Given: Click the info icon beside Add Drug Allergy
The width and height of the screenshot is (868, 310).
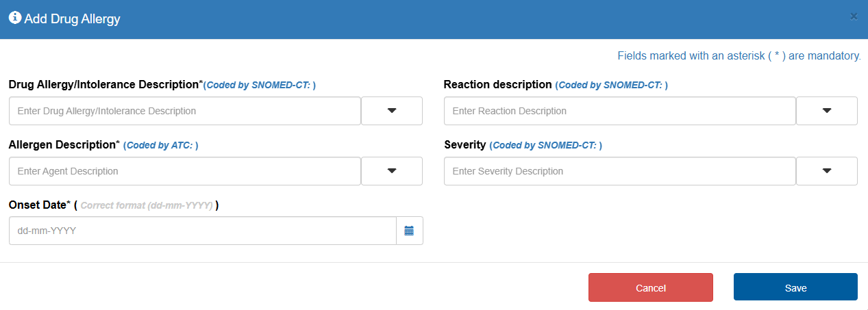Looking at the screenshot, I should [15, 18].
